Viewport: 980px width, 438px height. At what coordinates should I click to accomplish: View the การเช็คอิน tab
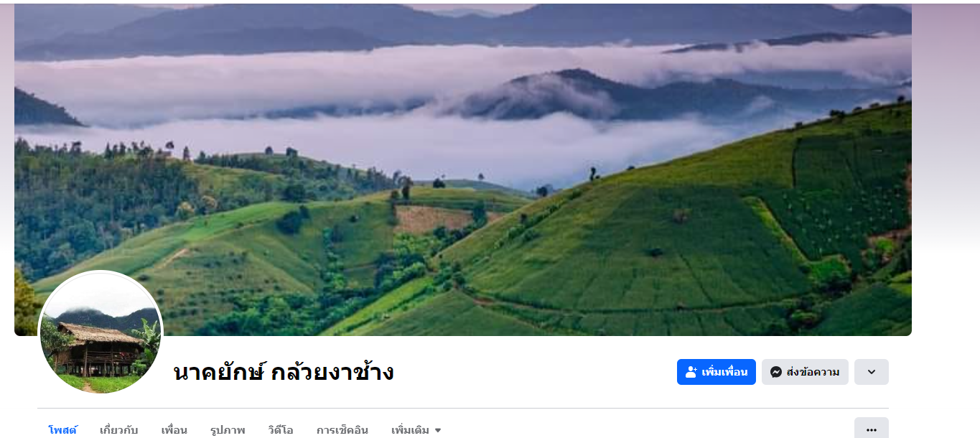coord(342,430)
